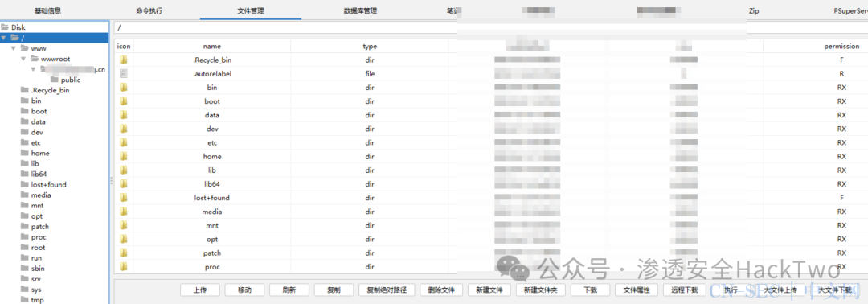Click the folder icon in the boot table row

coord(124,101)
